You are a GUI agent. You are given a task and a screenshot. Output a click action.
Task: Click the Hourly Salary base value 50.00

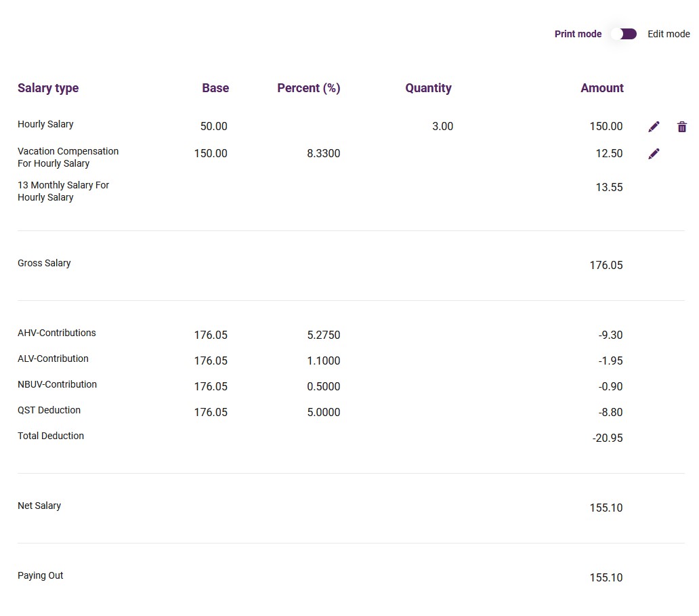(213, 126)
